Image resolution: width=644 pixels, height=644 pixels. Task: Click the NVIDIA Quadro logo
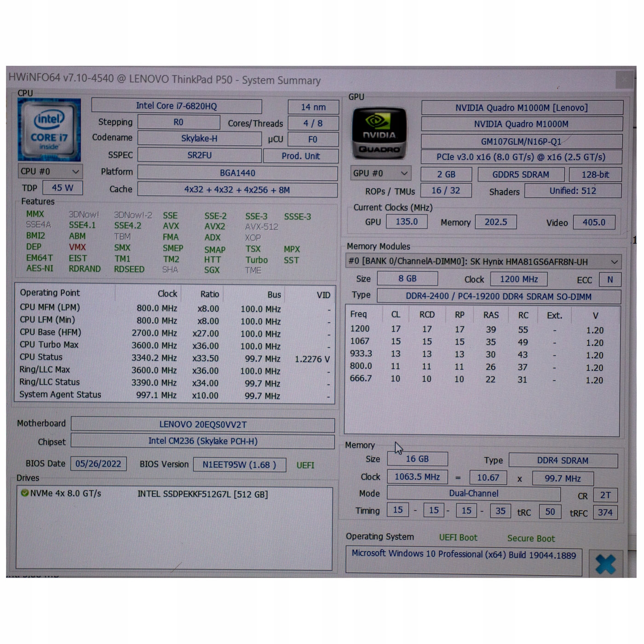pos(379,133)
